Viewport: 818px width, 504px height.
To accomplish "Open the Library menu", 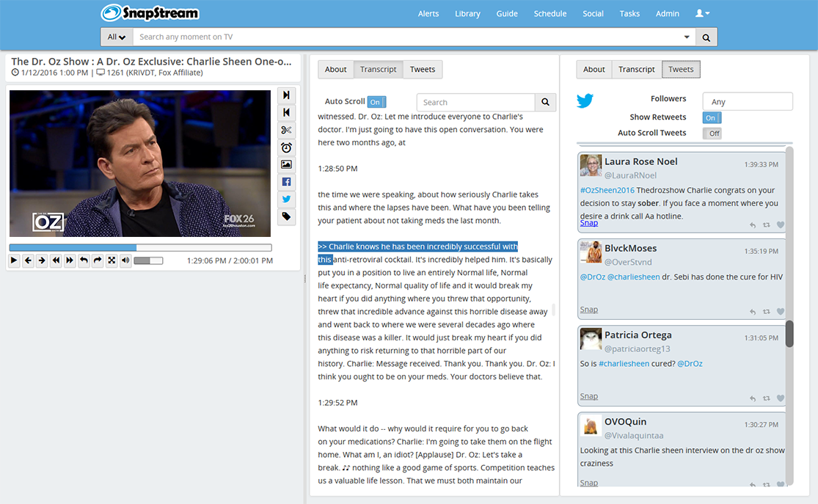I will click(x=467, y=13).
